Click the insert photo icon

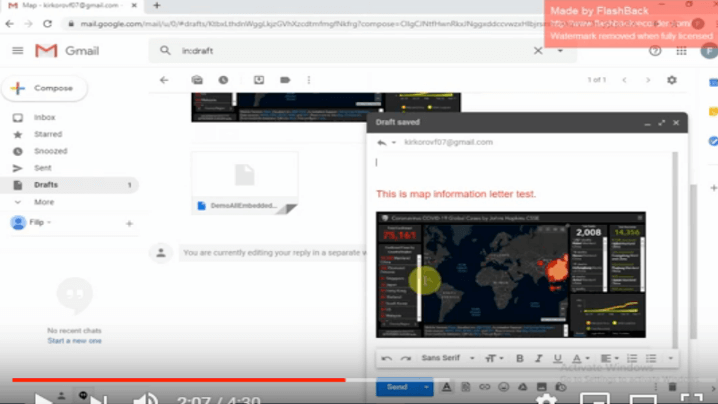[x=542, y=388]
